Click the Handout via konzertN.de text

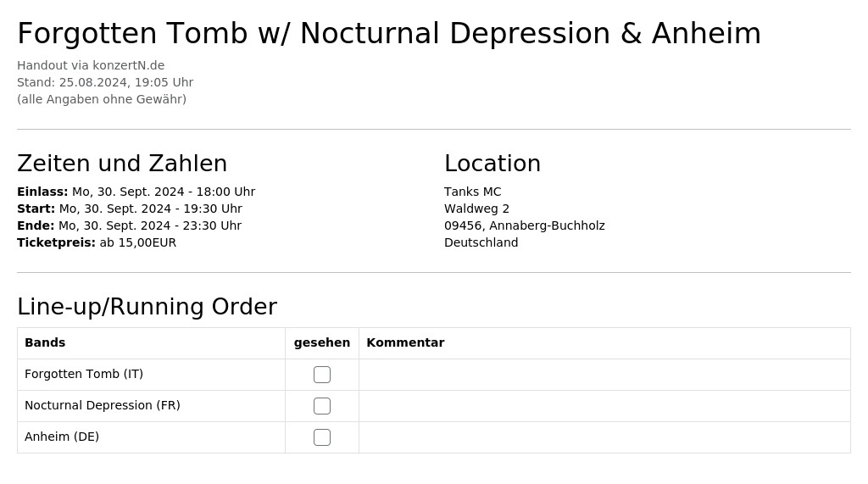(91, 65)
